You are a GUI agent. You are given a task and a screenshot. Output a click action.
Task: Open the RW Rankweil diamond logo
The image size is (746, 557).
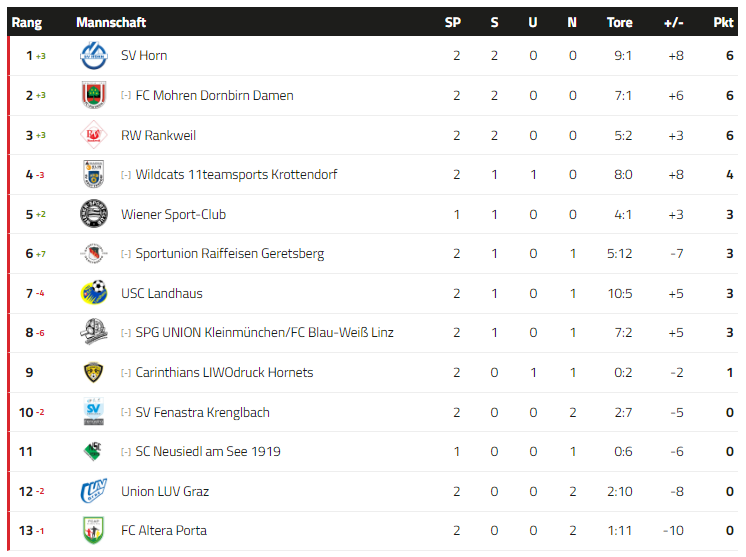tap(94, 135)
